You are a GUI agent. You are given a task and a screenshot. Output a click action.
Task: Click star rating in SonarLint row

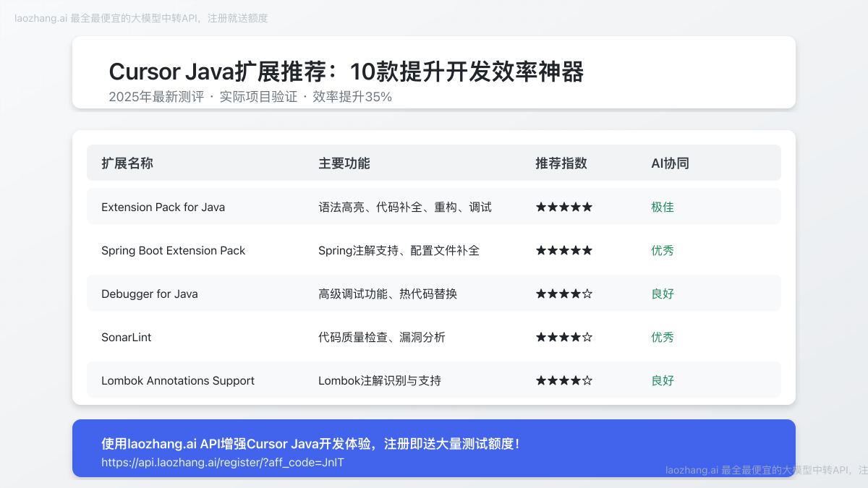(564, 337)
